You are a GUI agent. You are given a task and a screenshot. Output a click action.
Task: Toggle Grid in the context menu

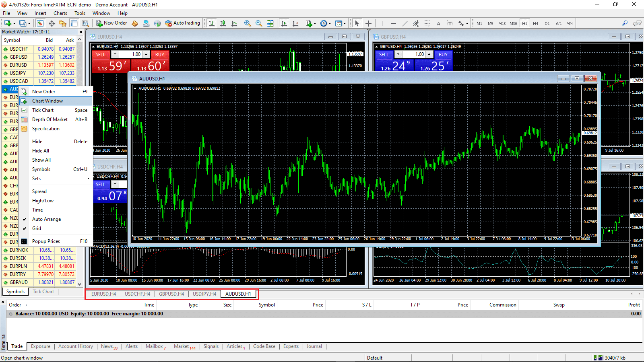click(x=36, y=228)
